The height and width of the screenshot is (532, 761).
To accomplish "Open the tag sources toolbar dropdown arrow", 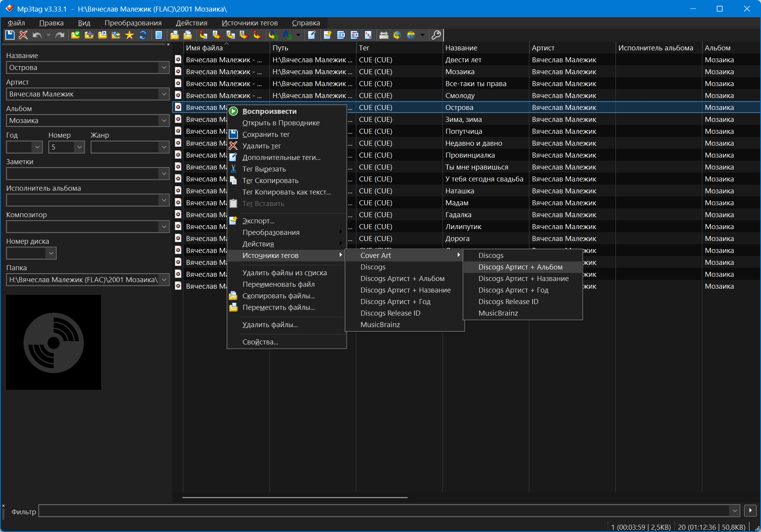I will [422, 35].
